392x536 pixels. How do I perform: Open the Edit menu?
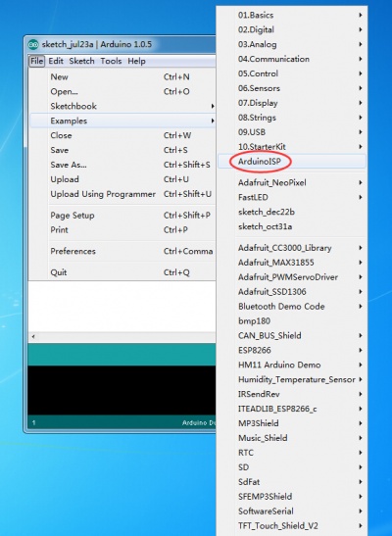coord(56,61)
